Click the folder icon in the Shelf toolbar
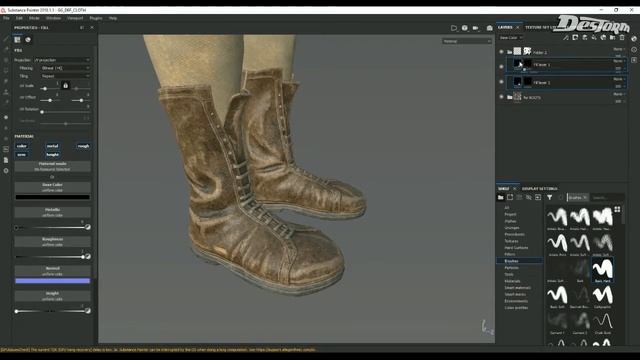640x360 pixels. 501,198
